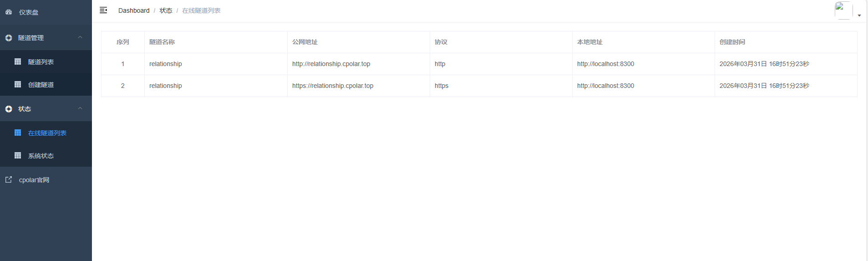Click the grid icon next to 隧道列表
The height and width of the screenshot is (261, 868).
coord(18,61)
